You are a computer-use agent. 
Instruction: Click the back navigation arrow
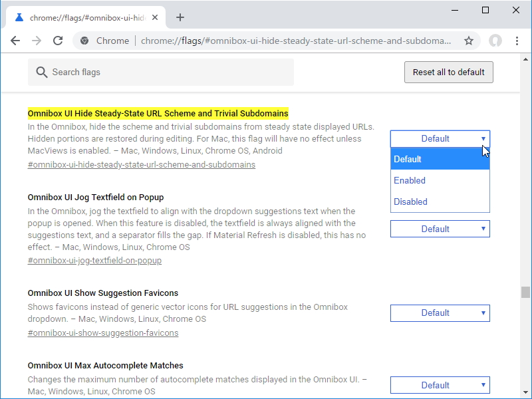[x=15, y=41]
